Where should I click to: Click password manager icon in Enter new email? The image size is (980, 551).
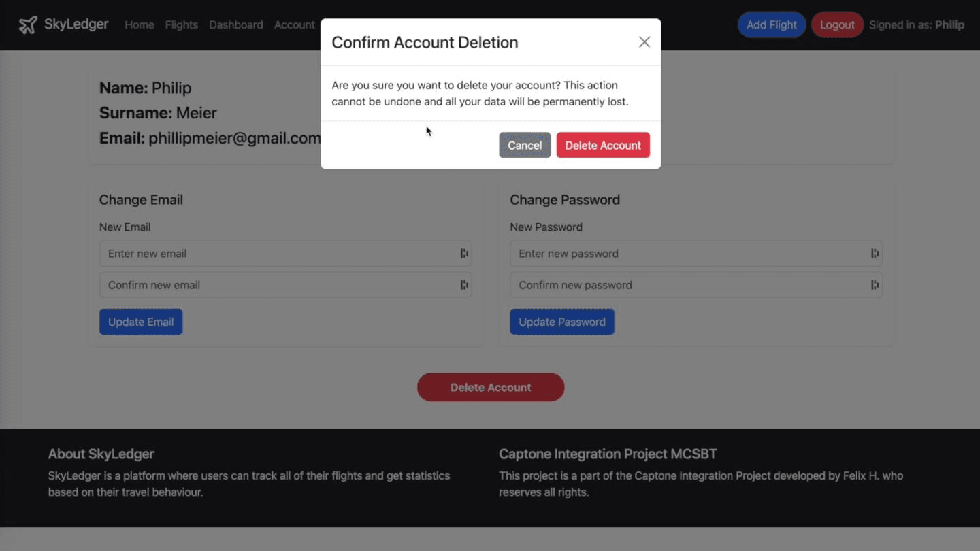(464, 254)
